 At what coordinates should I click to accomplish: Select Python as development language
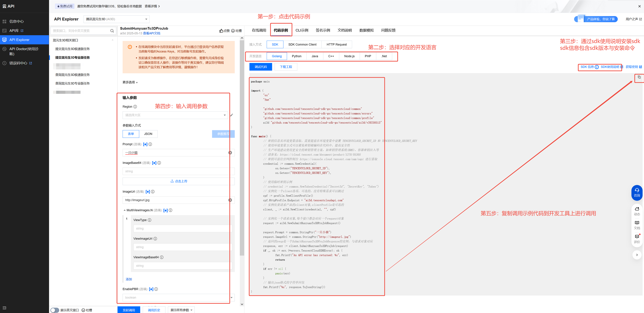[297, 56]
